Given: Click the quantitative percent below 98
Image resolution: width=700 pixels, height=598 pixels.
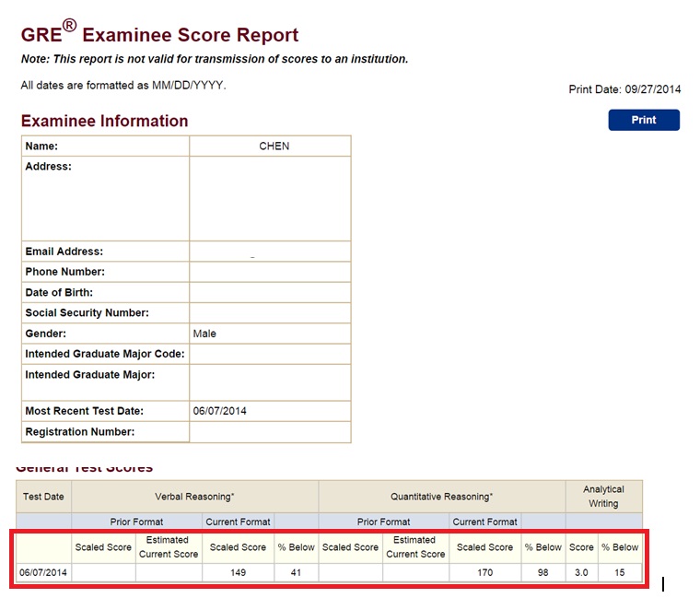Looking at the screenshot, I should (x=542, y=572).
